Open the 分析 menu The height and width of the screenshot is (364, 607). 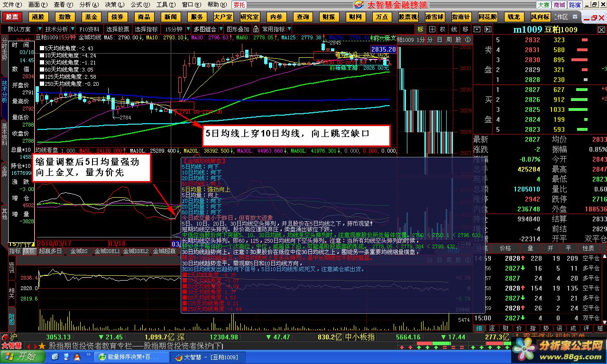pos(89,5)
